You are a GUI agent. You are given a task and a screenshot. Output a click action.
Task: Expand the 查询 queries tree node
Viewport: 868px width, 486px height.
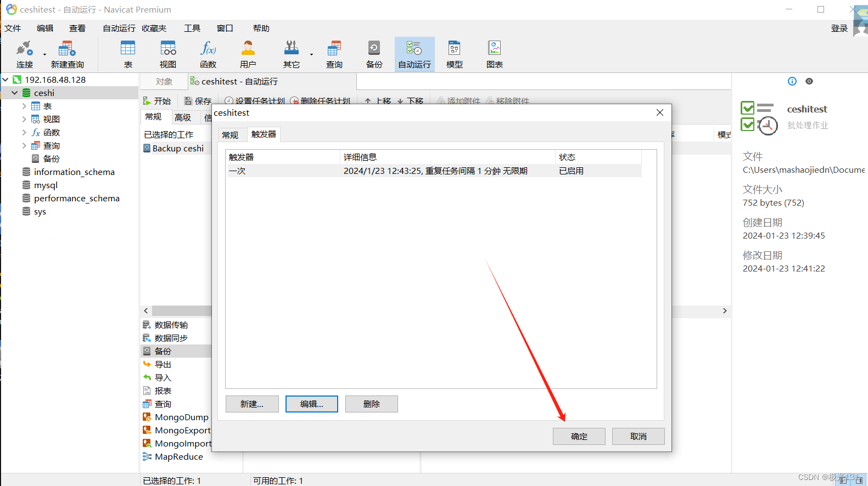(24, 145)
